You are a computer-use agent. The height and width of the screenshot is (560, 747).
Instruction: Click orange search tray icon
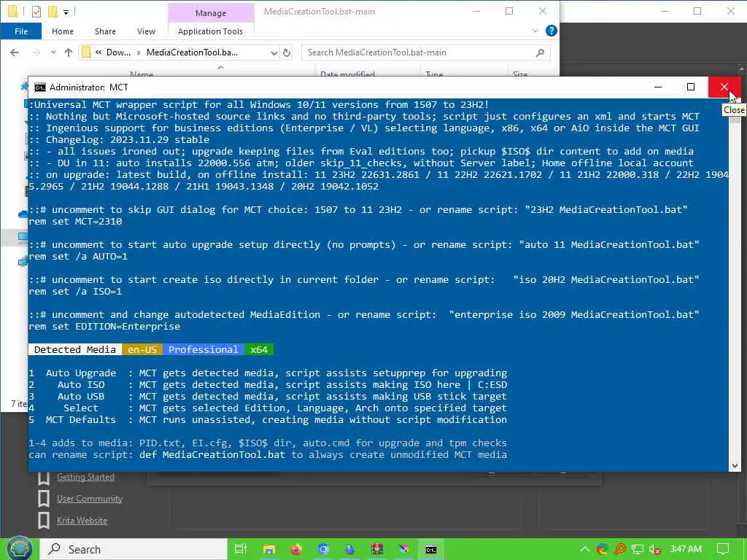[x=620, y=549]
